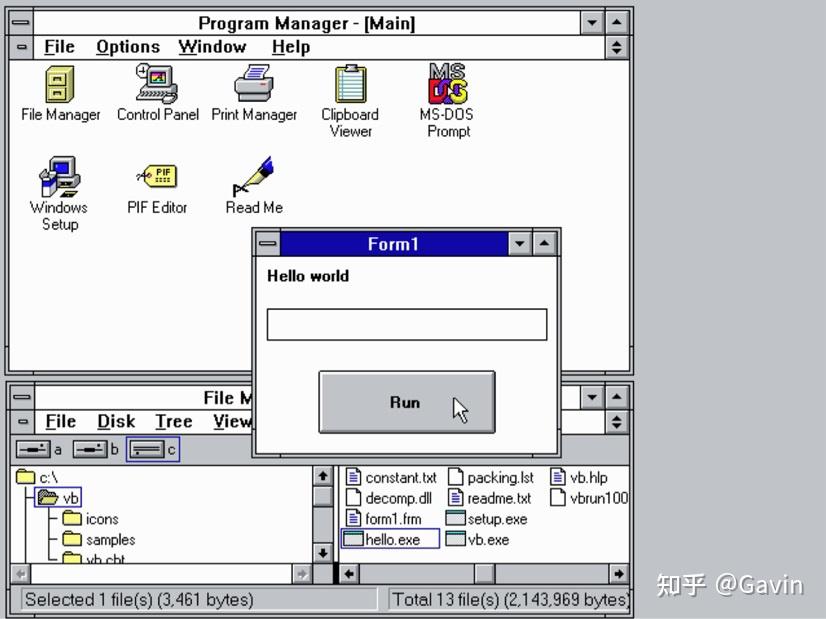Select drive a in File Manager
The height and width of the screenshot is (619, 826).
click(34, 449)
